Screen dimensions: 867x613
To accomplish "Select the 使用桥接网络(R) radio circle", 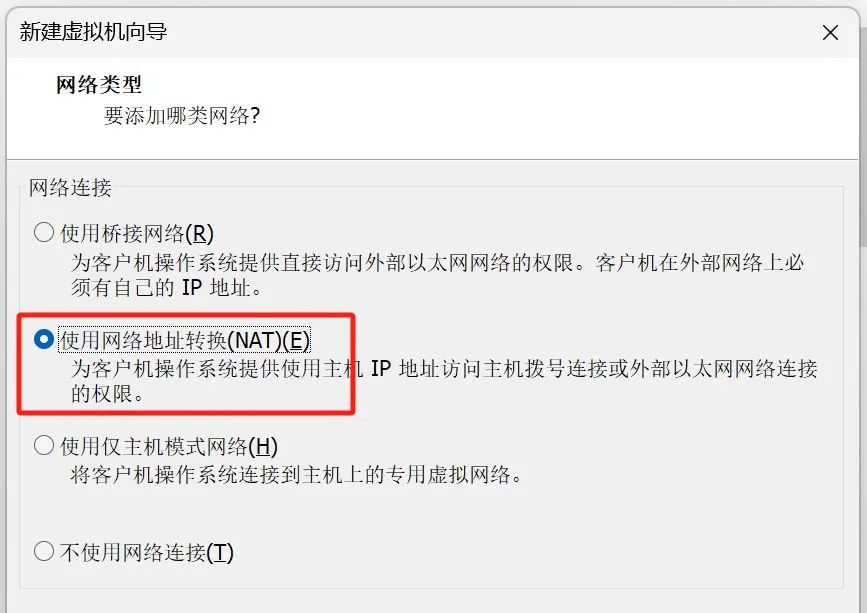I will coord(44,232).
